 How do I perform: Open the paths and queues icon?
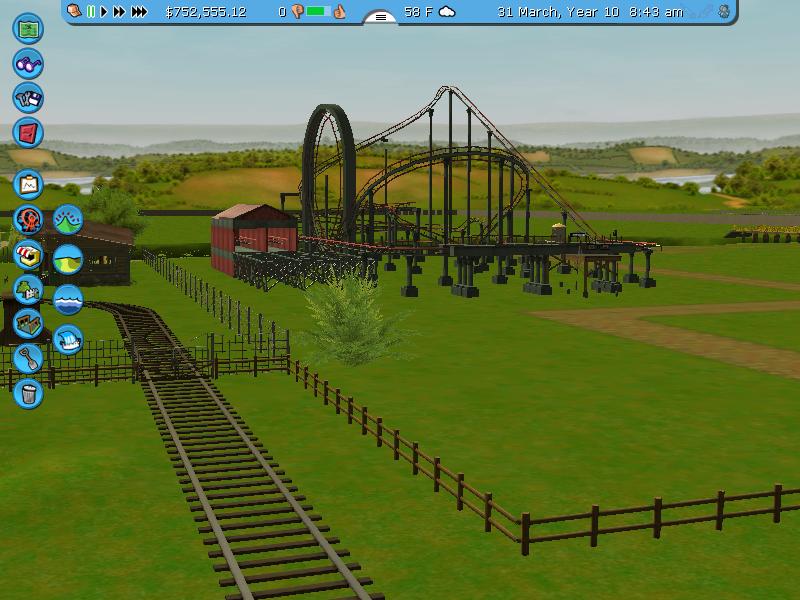(x=28, y=324)
